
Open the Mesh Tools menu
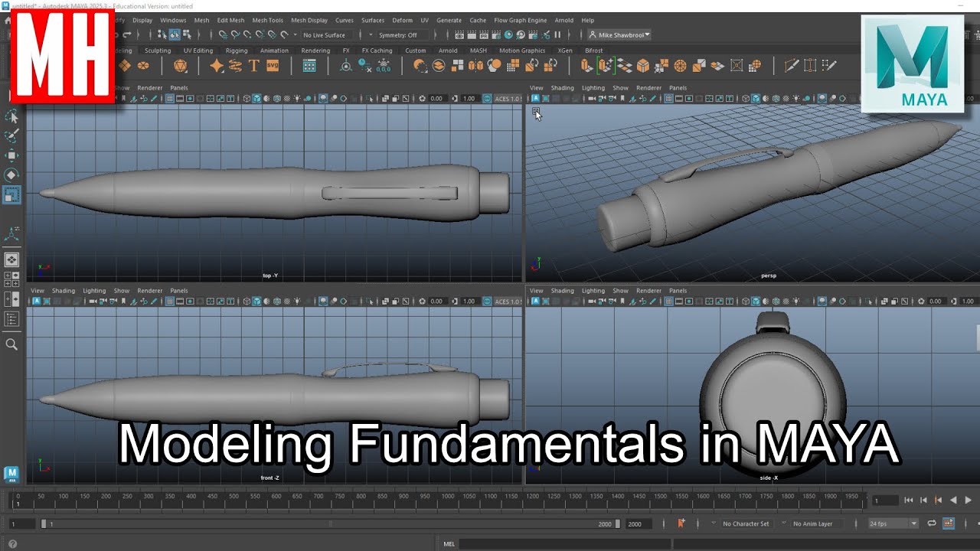(x=267, y=21)
